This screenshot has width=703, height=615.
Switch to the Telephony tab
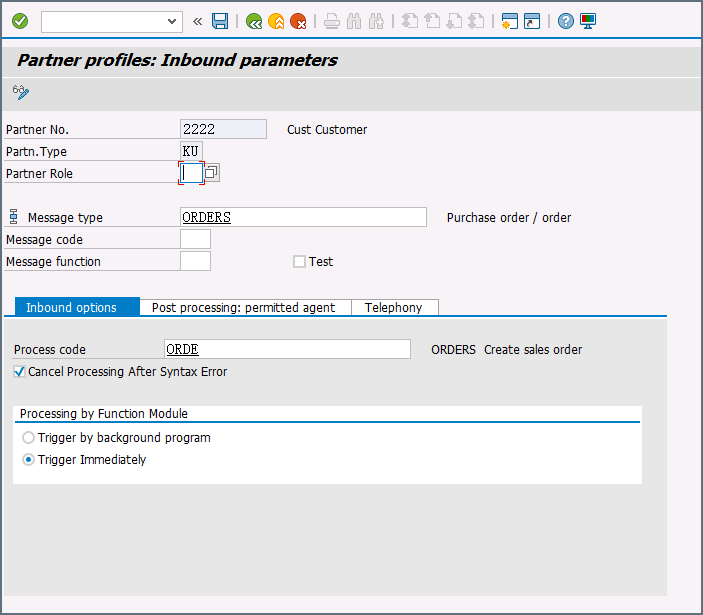394,308
